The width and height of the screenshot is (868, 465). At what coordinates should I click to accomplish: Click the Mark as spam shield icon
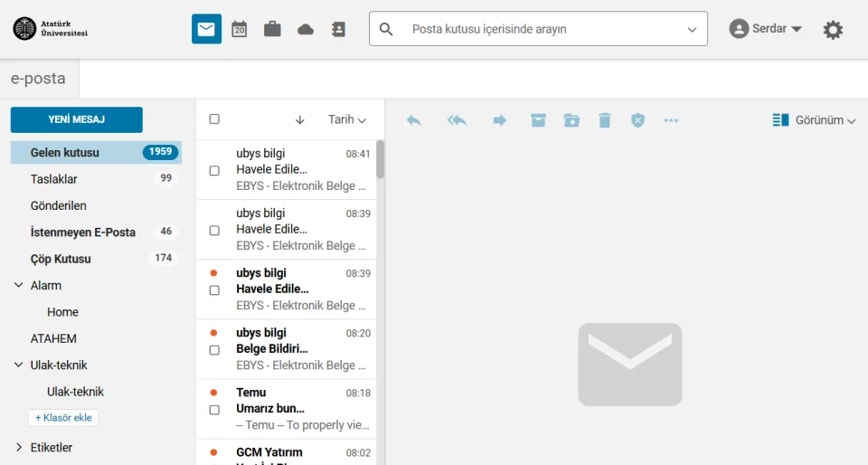[x=637, y=120]
